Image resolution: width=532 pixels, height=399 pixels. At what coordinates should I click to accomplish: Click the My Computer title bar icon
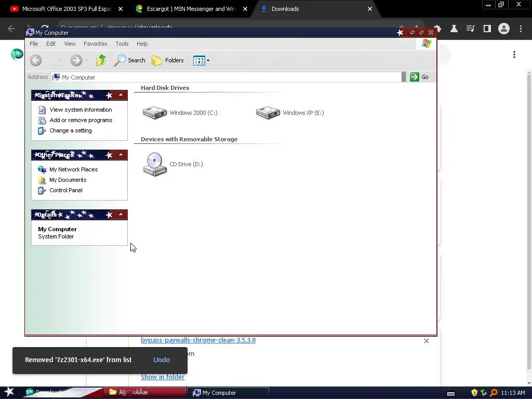pyautogui.click(x=30, y=32)
